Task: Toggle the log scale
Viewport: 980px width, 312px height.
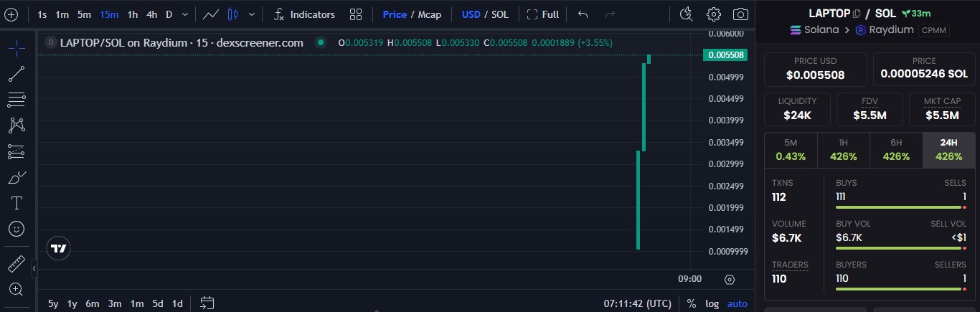Action: click(x=712, y=303)
